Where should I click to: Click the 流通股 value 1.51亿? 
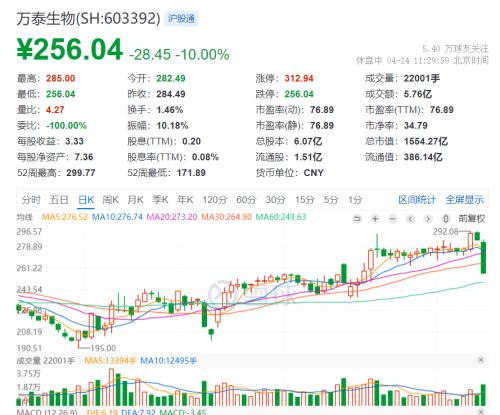(308, 157)
